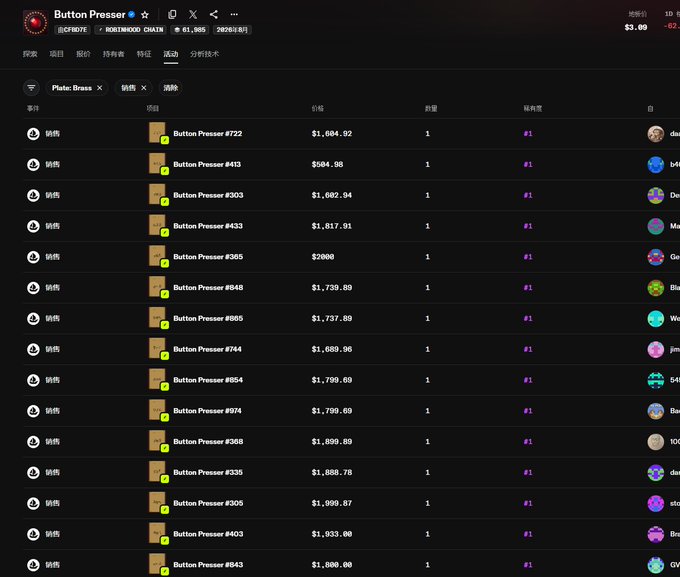
Task: Open the Button Presser collection avatar
Action: (x=36, y=23)
